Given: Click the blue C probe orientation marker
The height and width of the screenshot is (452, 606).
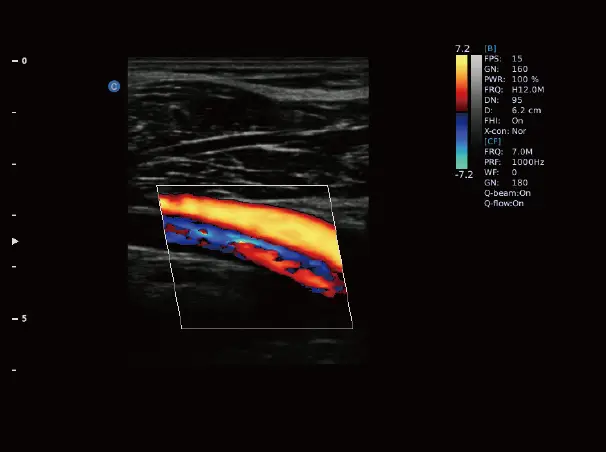Looking at the screenshot, I should pos(114,87).
